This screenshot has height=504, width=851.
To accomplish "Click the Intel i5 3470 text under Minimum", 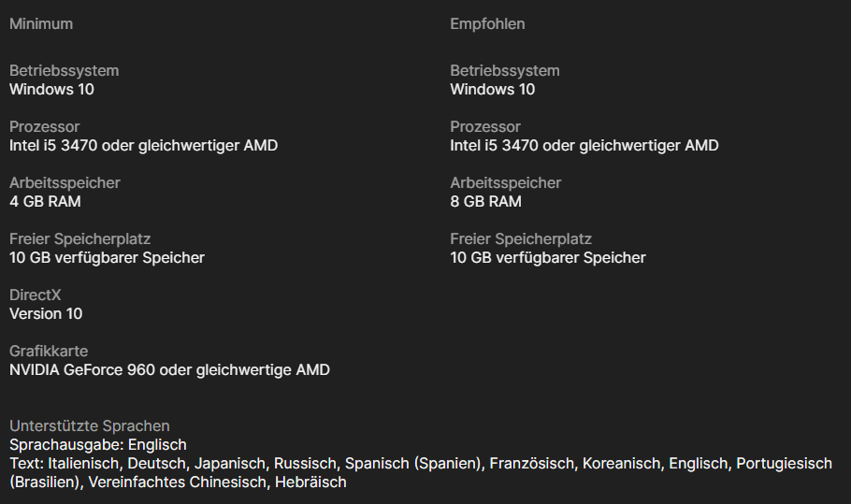I will pyautogui.click(x=143, y=146).
